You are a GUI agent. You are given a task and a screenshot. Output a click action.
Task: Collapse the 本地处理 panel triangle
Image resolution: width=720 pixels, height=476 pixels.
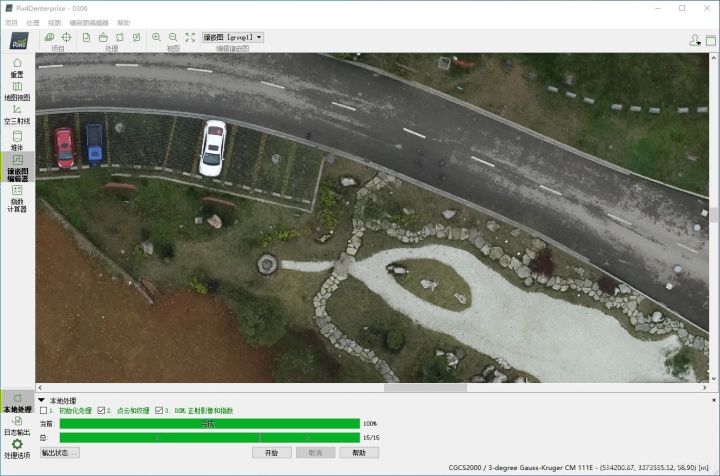[41, 400]
